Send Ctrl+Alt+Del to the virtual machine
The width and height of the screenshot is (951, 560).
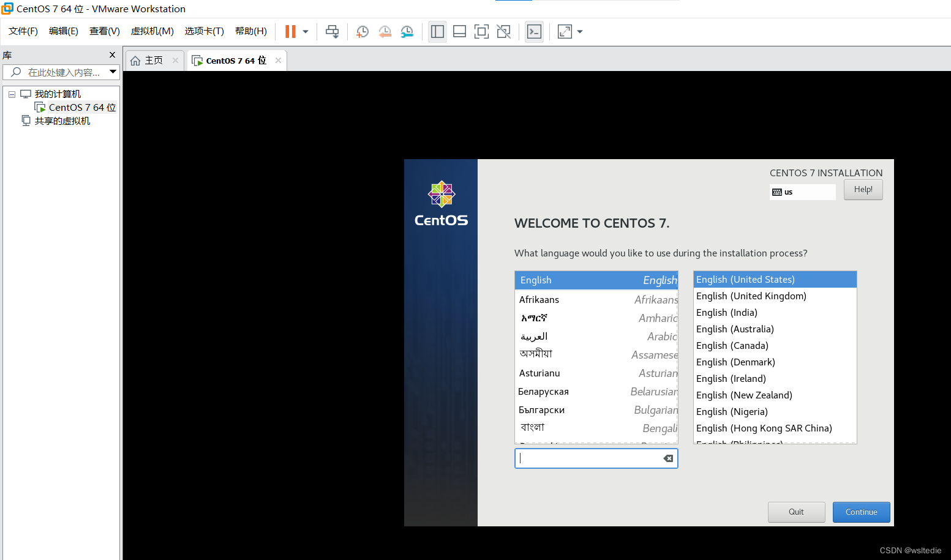coord(332,31)
